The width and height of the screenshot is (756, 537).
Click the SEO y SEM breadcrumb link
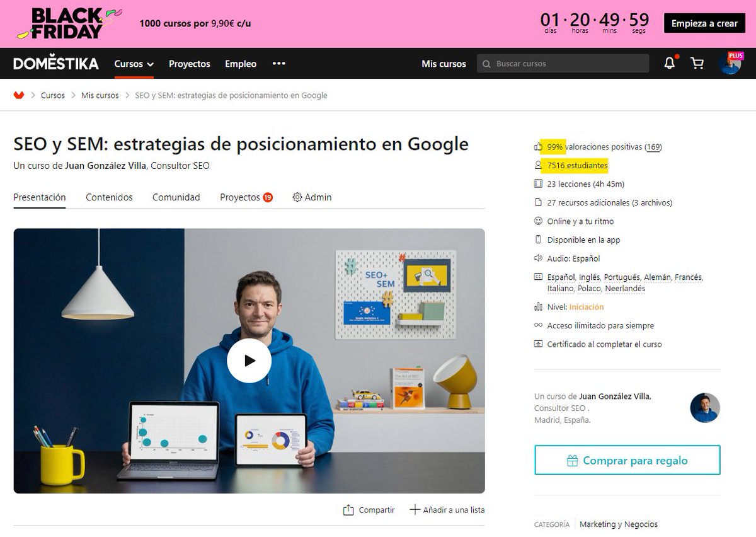(x=231, y=95)
